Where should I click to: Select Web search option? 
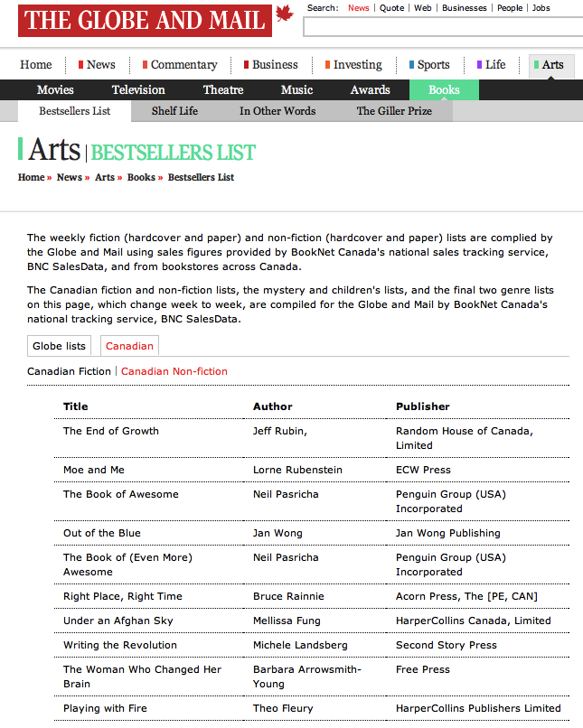coord(423,8)
